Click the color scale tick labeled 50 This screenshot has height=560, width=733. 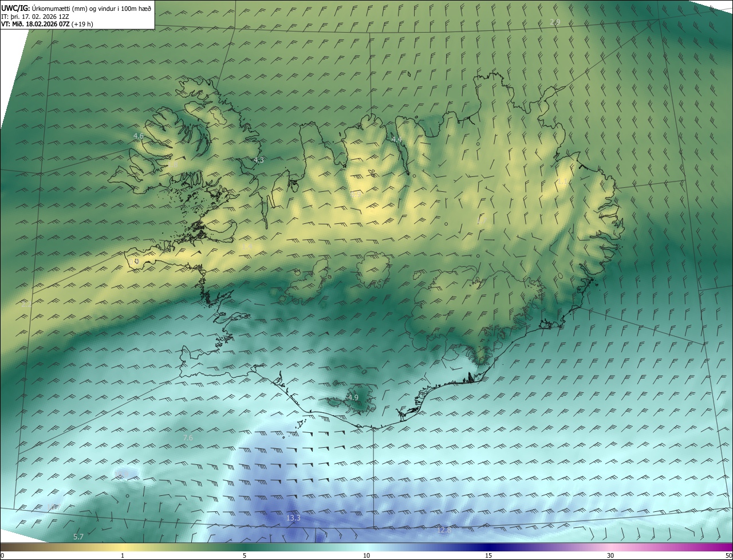[x=728, y=555]
